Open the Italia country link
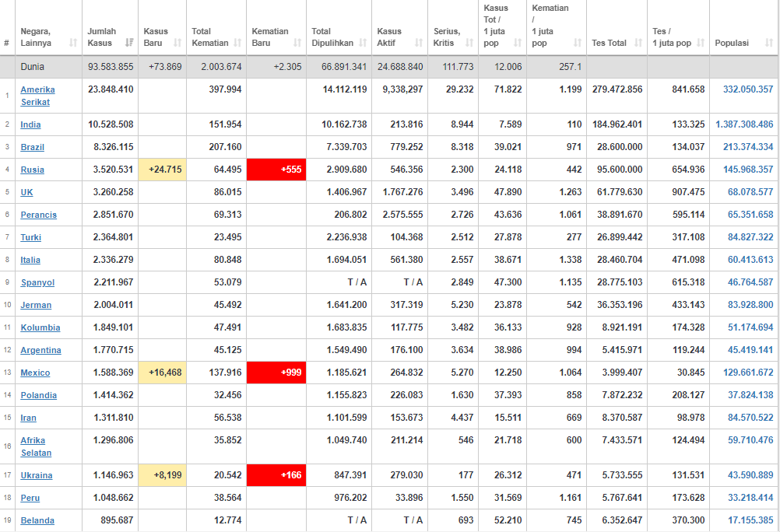 pyautogui.click(x=30, y=260)
